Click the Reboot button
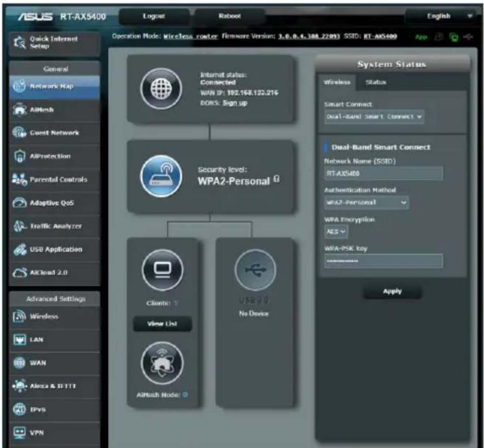Screen dimensions: 484x448 230,16
